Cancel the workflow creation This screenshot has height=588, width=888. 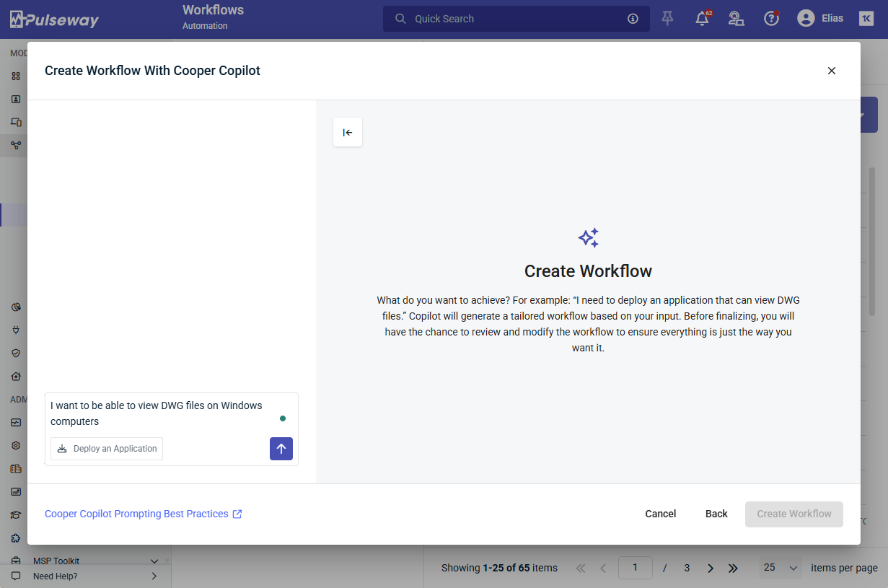(661, 514)
